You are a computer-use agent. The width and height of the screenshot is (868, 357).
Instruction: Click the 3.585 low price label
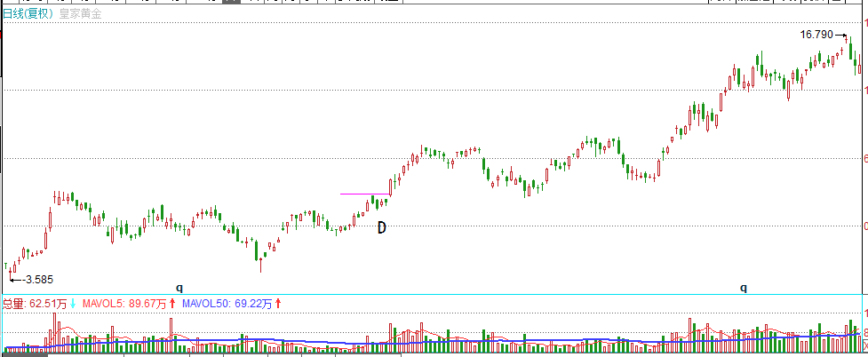coord(40,280)
